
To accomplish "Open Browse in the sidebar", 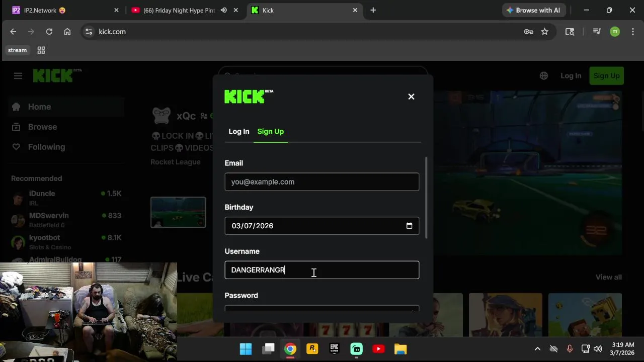I will click(x=66, y=127).
